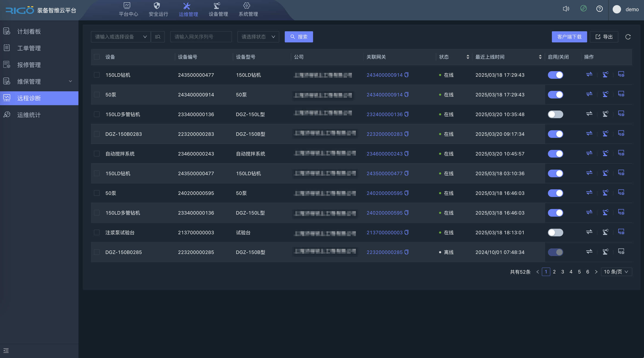Screen dimensions: 644x358
Task: Open the 请选择状态 status dropdown
Action: click(x=258, y=37)
